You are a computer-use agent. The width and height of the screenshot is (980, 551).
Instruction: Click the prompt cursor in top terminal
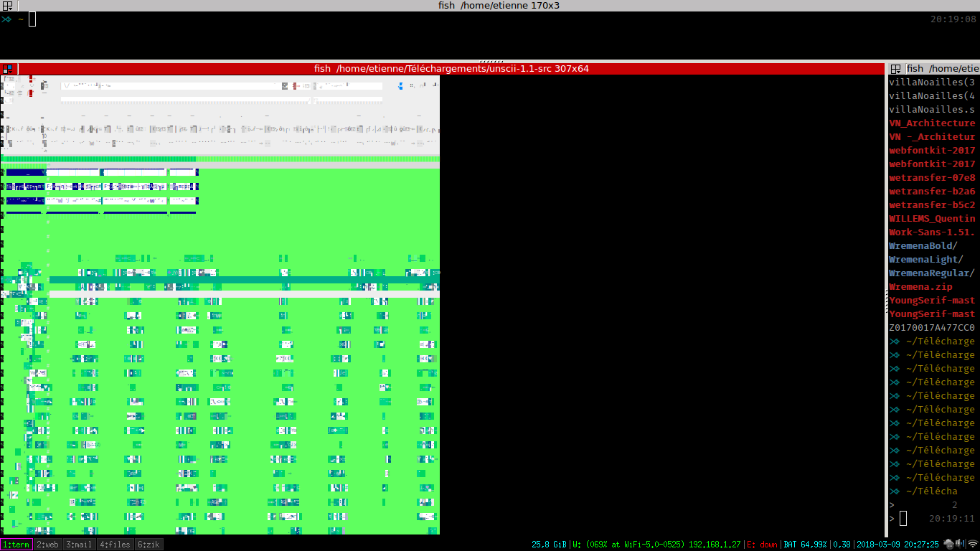tap(32, 19)
